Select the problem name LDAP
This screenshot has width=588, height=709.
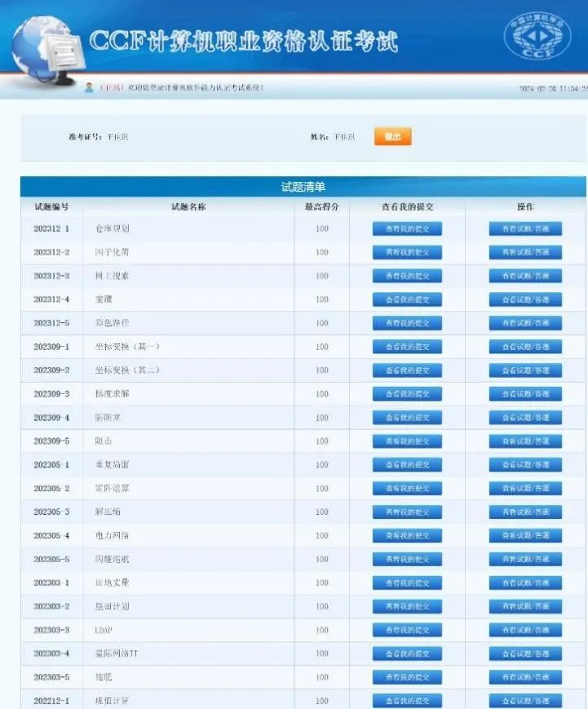coord(104,630)
